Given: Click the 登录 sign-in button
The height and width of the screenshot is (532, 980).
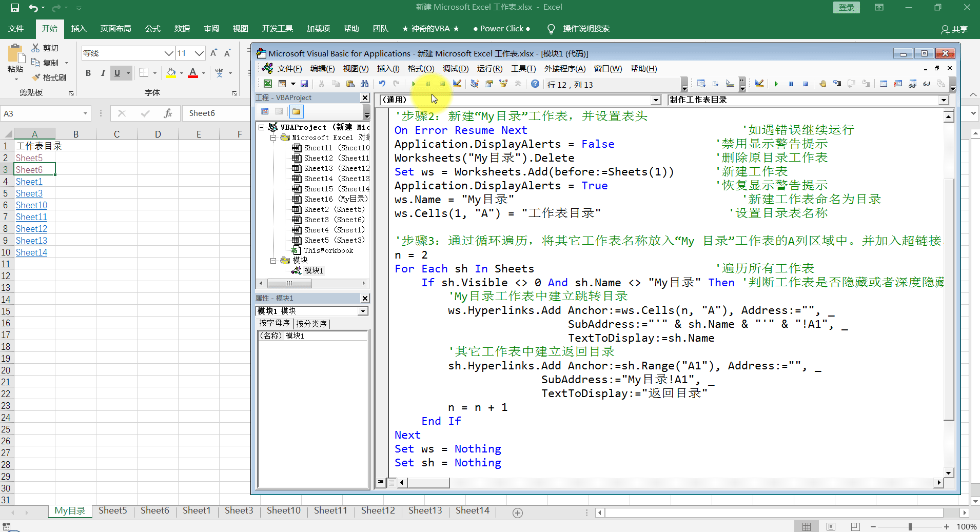Looking at the screenshot, I should pos(847,8).
